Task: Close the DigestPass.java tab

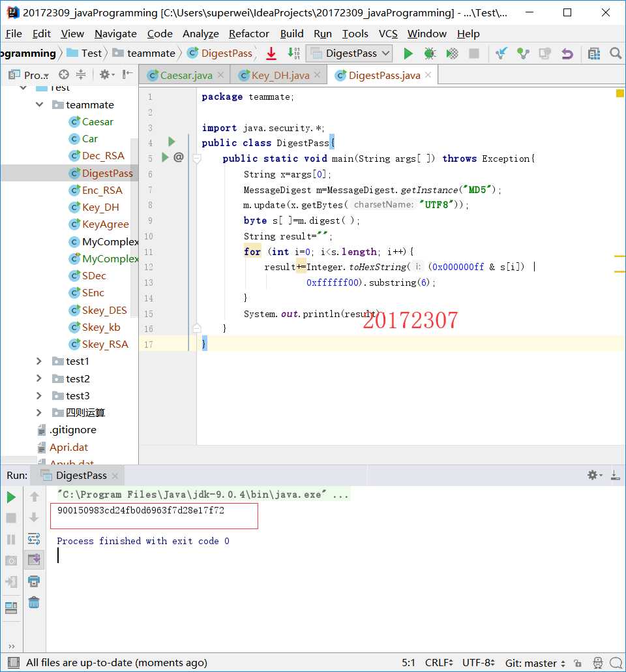Action: coord(428,75)
